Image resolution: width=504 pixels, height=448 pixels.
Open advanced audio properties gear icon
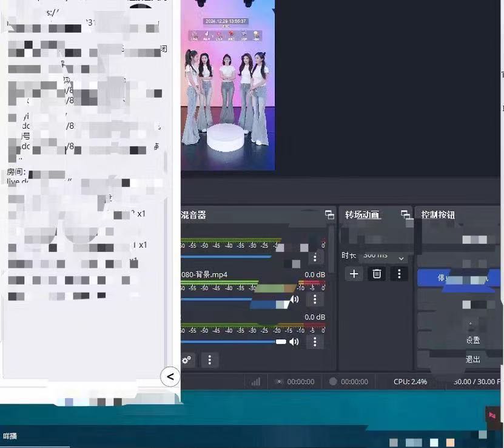click(x=186, y=359)
